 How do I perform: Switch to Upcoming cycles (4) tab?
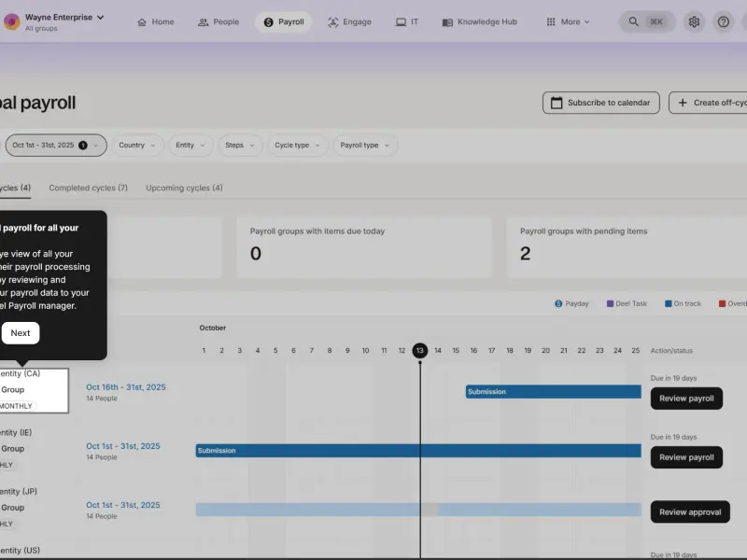184,189
